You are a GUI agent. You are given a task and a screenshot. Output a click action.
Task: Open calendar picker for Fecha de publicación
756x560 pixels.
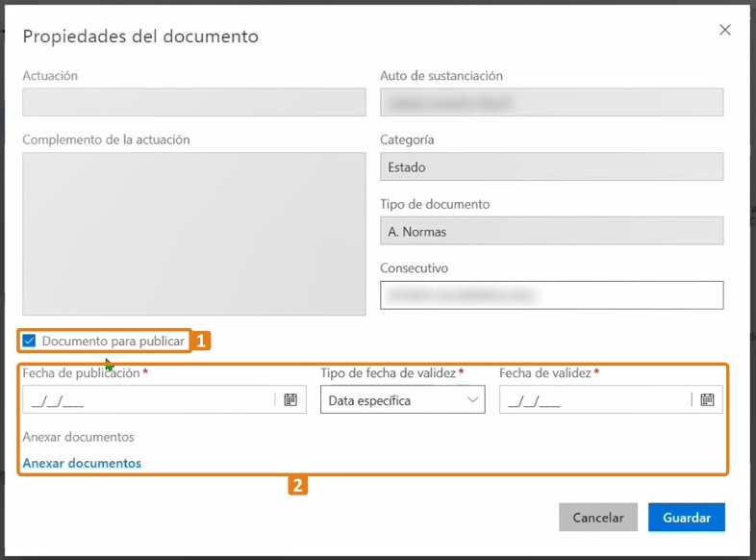290,399
